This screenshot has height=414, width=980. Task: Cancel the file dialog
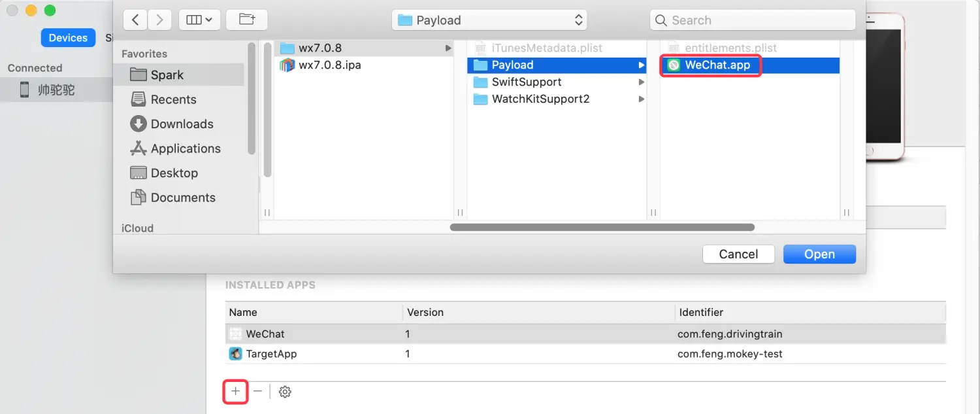click(x=738, y=254)
